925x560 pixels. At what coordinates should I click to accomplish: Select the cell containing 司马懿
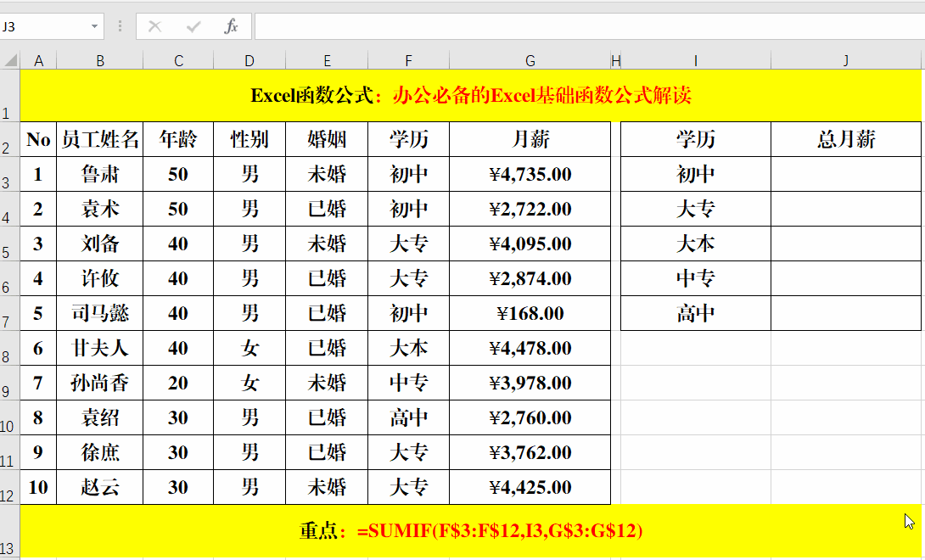tap(99, 313)
